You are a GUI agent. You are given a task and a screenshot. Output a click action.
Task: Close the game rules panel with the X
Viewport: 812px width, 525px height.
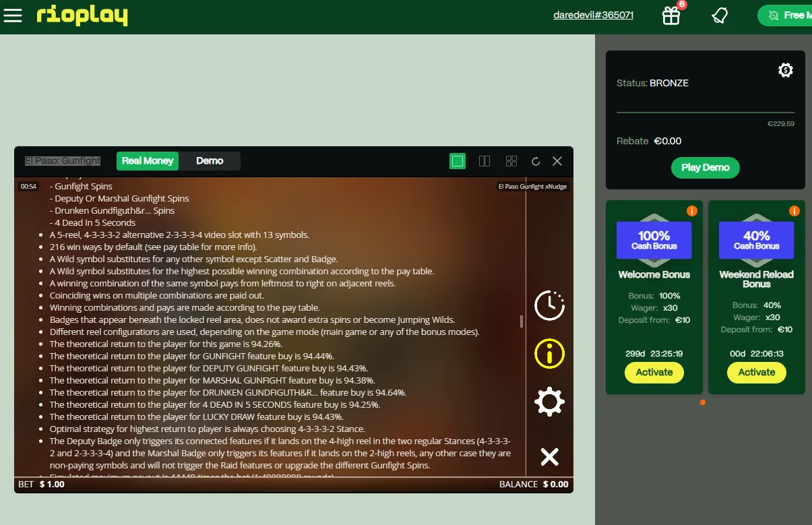549,457
